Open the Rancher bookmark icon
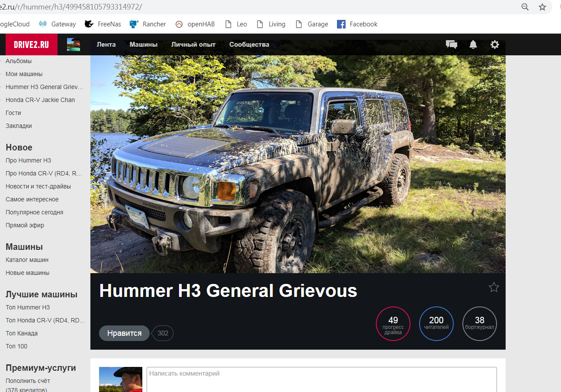Viewport: 561px width, 392px height. click(x=133, y=24)
